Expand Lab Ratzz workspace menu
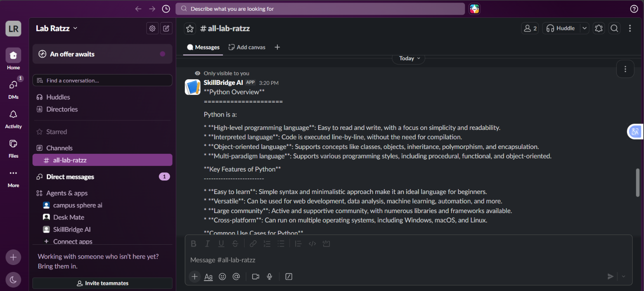The width and height of the screenshot is (644, 291). click(x=57, y=28)
